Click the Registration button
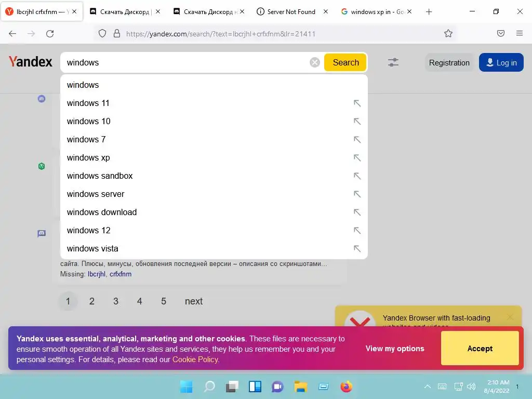This screenshot has width=532, height=399. point(449,63)
